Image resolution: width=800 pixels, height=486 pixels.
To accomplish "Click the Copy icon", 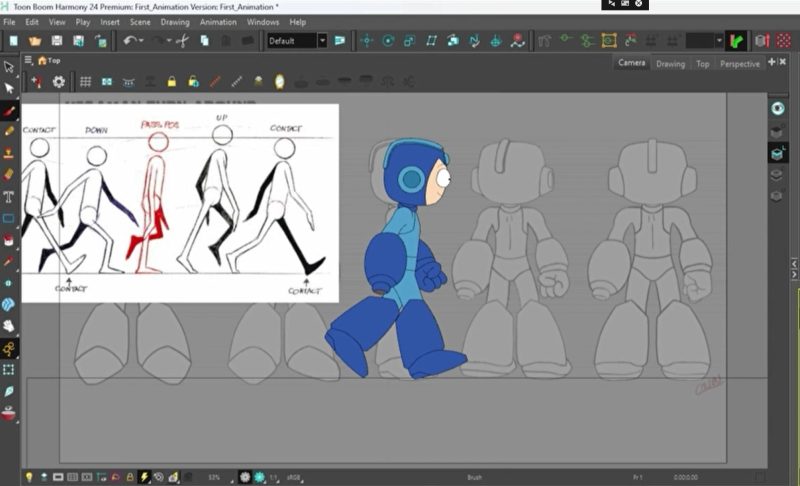I will [x=205, y=41].
